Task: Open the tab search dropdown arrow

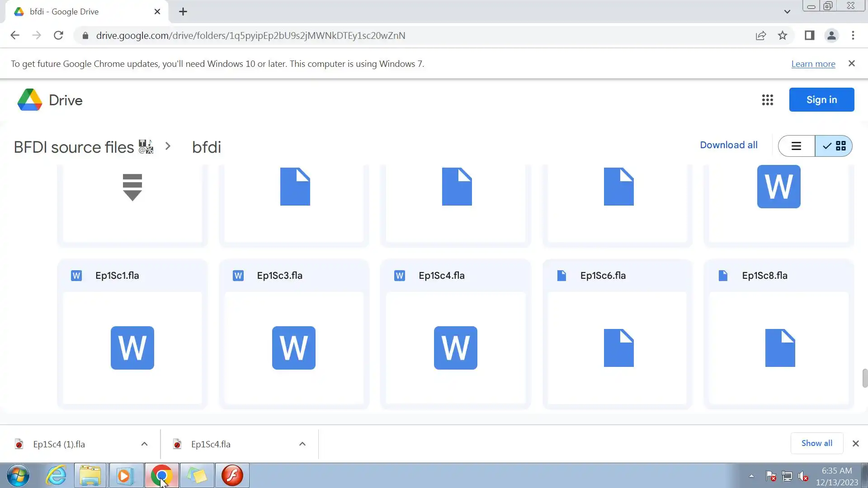Action: (787, 12)
